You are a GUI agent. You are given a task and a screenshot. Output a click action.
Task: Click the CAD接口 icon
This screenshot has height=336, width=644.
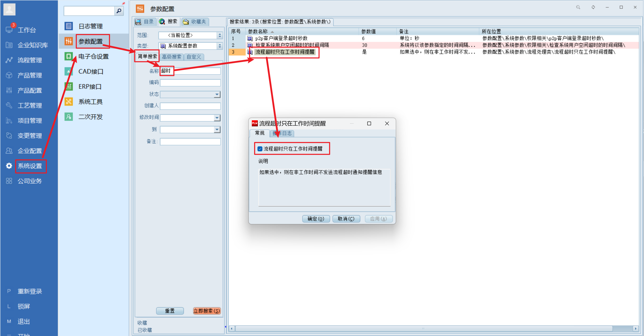(69, 71)
